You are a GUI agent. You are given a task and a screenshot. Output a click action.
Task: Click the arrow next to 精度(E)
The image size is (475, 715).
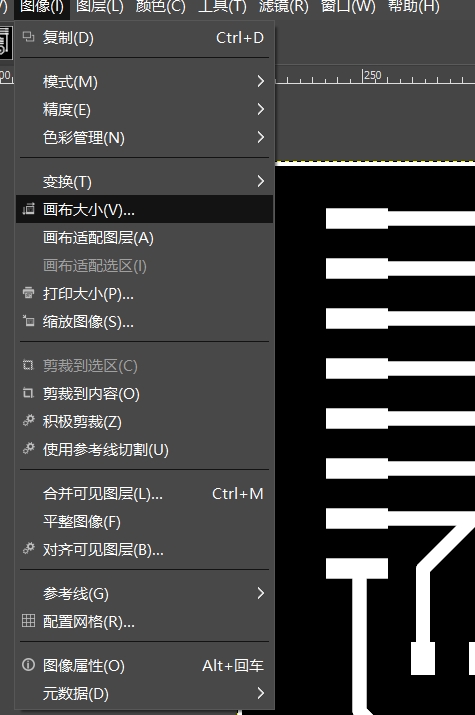[x=260, y=109]
